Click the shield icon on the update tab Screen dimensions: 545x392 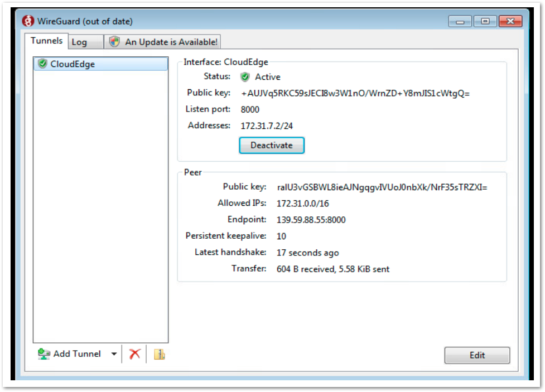tap(114, 42)
